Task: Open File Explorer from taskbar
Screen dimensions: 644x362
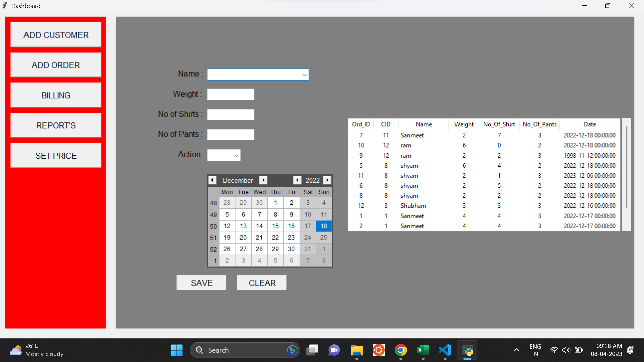Action: coord(356,350)
